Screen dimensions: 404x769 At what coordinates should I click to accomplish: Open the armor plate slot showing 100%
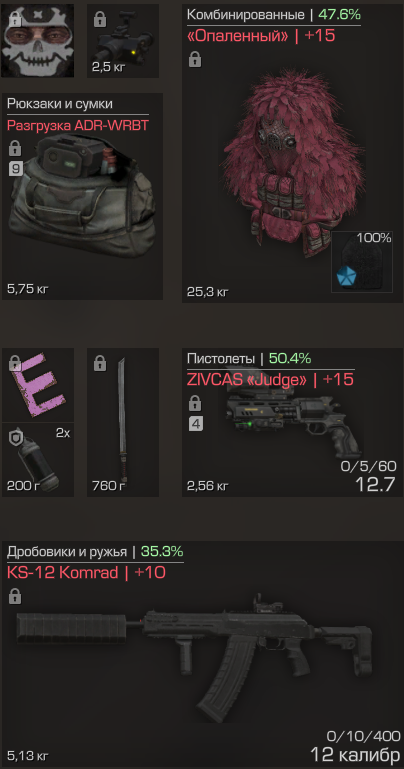click(x=362, y=261)
